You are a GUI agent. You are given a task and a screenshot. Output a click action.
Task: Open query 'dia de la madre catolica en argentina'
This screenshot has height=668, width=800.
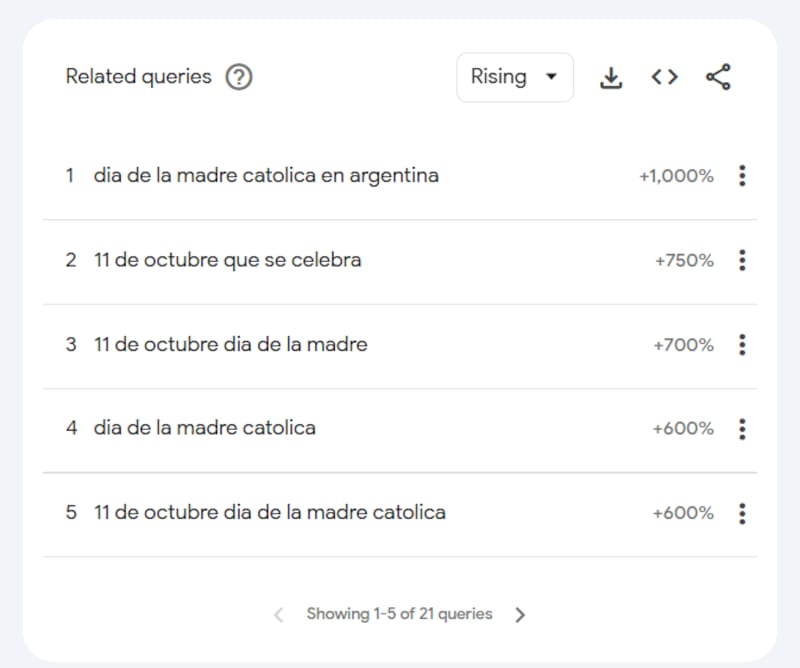click(266, 176)
